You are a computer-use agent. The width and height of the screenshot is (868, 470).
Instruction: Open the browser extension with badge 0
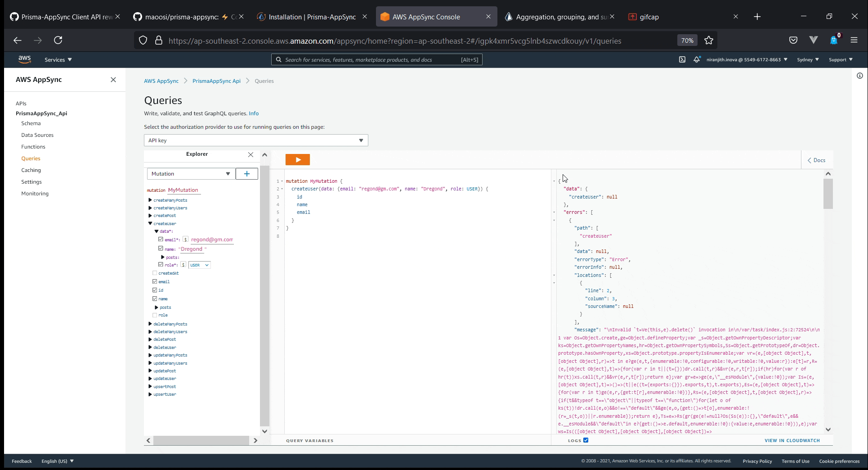[x=834, y=40]
